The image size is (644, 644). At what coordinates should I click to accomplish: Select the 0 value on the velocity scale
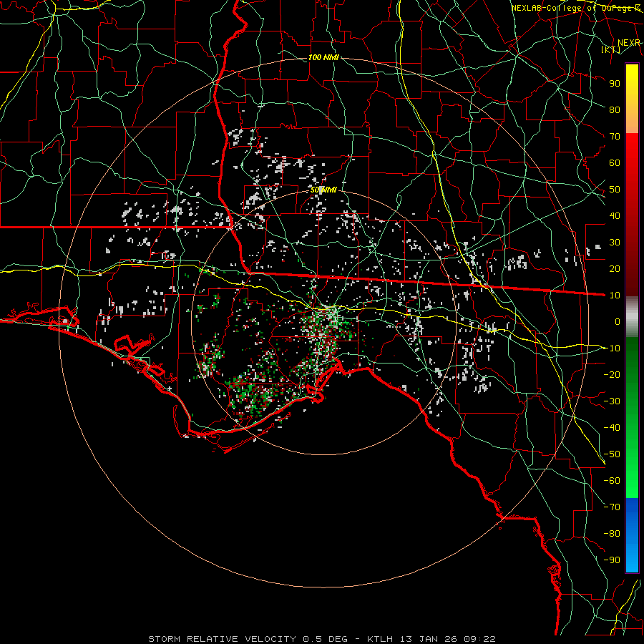pyautogui.click(x=618, y=321)
